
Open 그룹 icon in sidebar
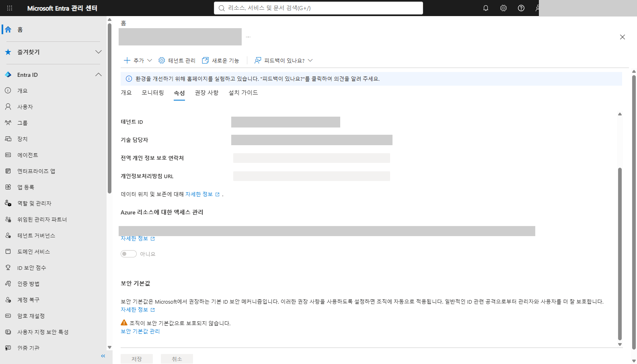(x=8, y=123)
